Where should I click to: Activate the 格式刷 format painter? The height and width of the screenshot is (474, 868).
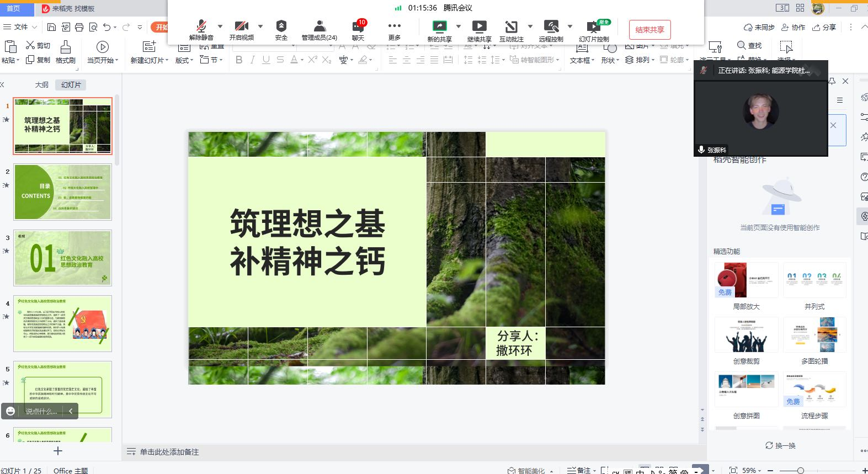click(66, 52)
